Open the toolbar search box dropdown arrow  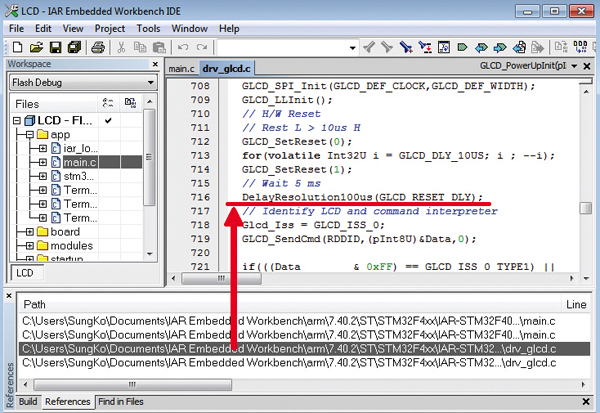[x=352, y=47]
